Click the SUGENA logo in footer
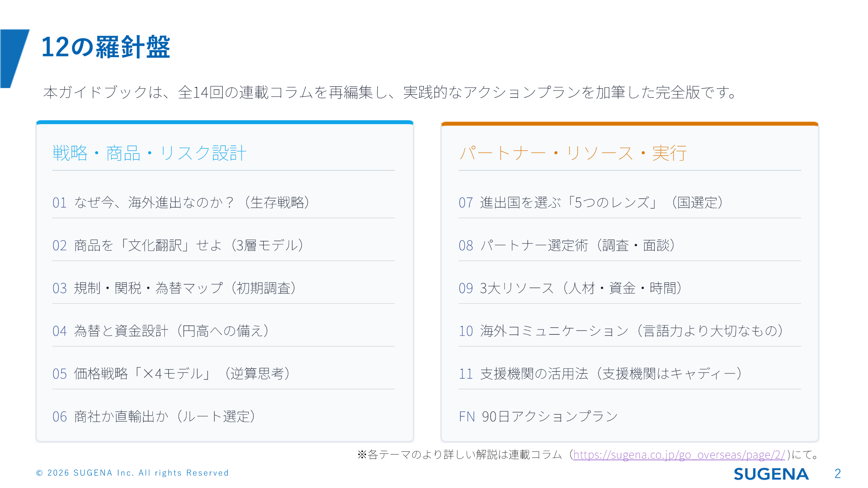Viewport: 868px width, 488px height. click(x=771, y=474)
